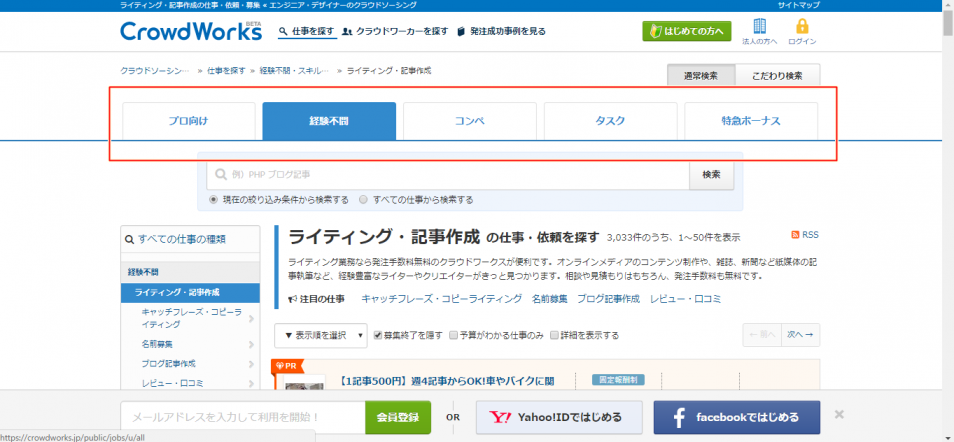954x442 pixels.
Task: Focus the メールアドレス signup input field
Action: (x=243, y=417)
